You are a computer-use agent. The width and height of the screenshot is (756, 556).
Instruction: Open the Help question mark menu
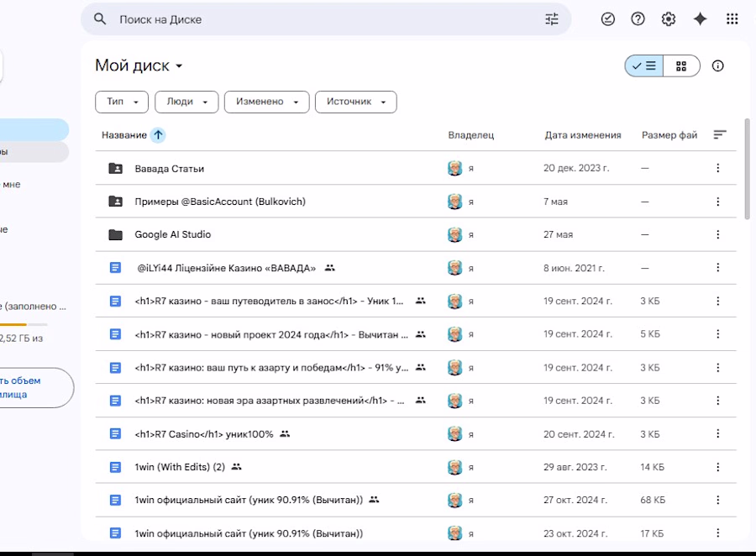[x=638, y=19]
